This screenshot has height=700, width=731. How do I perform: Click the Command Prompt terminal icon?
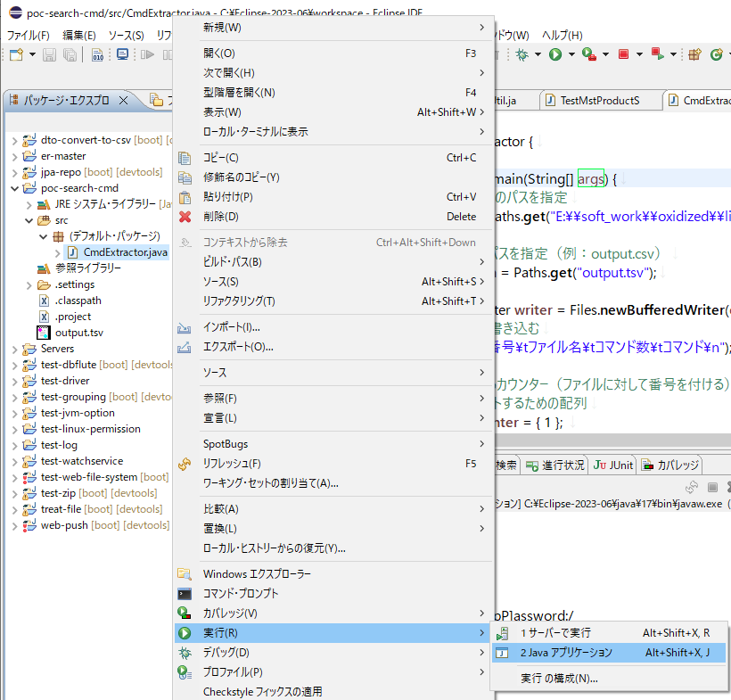(185, 594)
